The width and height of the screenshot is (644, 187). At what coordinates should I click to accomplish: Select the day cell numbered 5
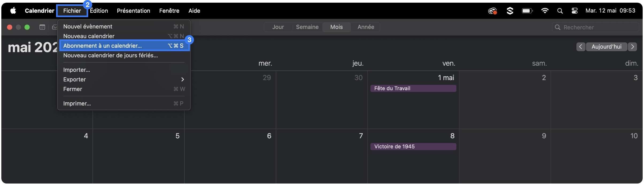point(138,156)
